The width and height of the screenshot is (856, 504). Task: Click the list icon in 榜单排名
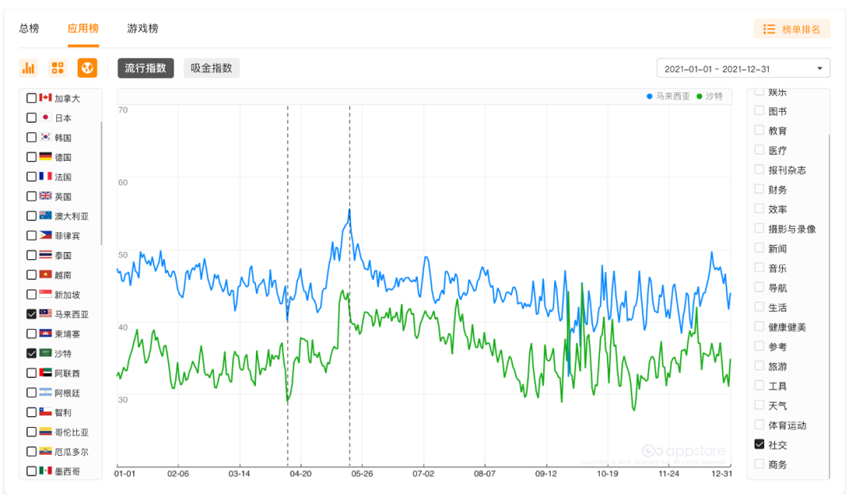click(x=769, y=29)
